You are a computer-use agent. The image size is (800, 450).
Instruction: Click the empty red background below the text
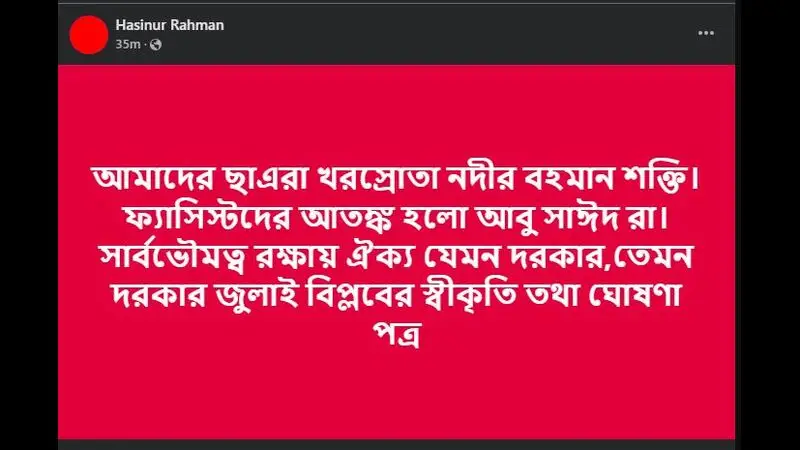click(396, 395)
